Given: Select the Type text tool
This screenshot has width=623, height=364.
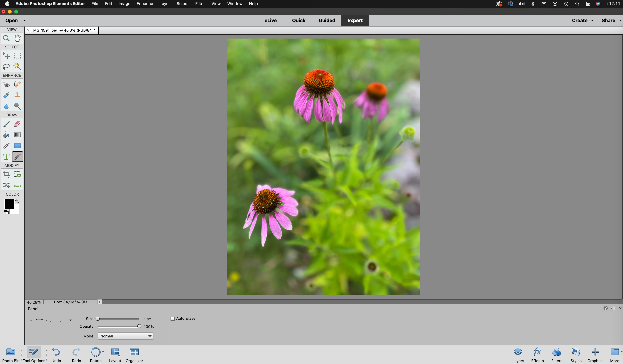Looking at the screenshot, I should pyautogui.click(x=6, y=157).
